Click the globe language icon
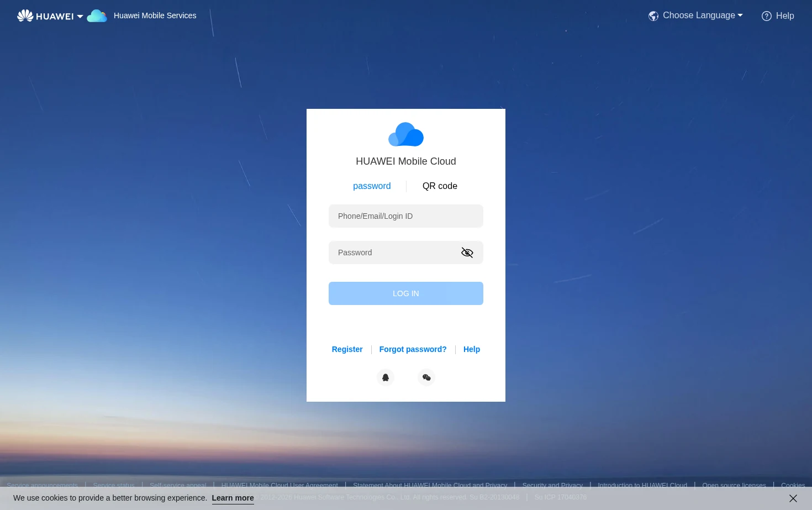The width and height of the screenshot is (812, 510). pyautogui.click(x=653, y=16)
